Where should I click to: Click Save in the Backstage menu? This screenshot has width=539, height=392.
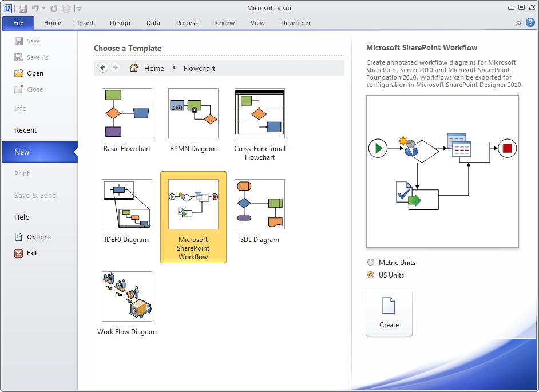click(27, 41)
